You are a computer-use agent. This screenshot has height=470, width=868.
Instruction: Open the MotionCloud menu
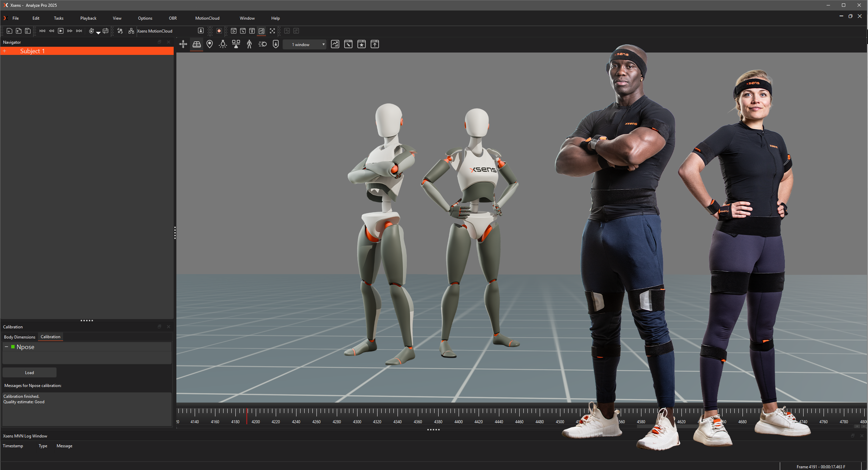tap(207, 18)
